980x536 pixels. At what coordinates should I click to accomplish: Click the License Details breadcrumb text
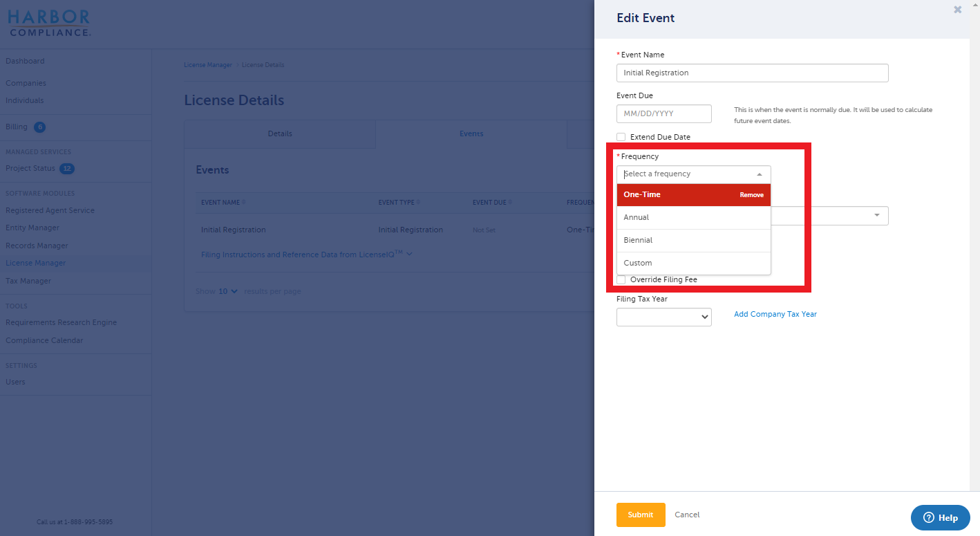[x=263, y=65]
